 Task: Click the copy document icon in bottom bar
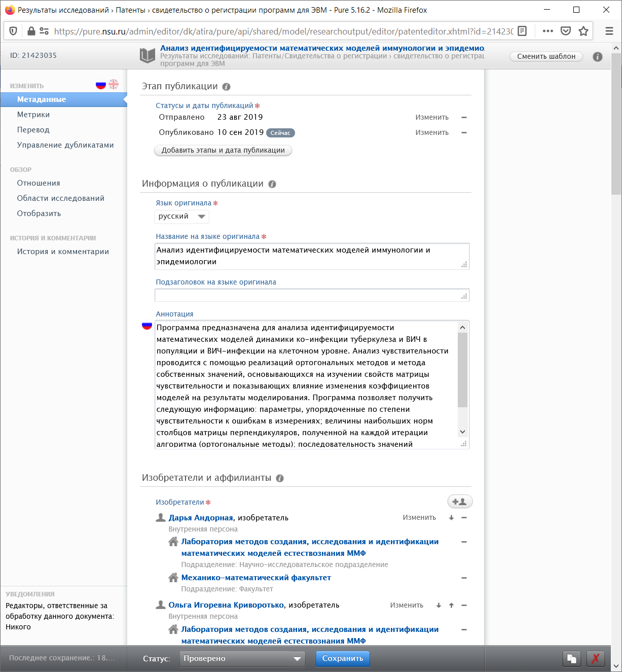pos(572,659)
